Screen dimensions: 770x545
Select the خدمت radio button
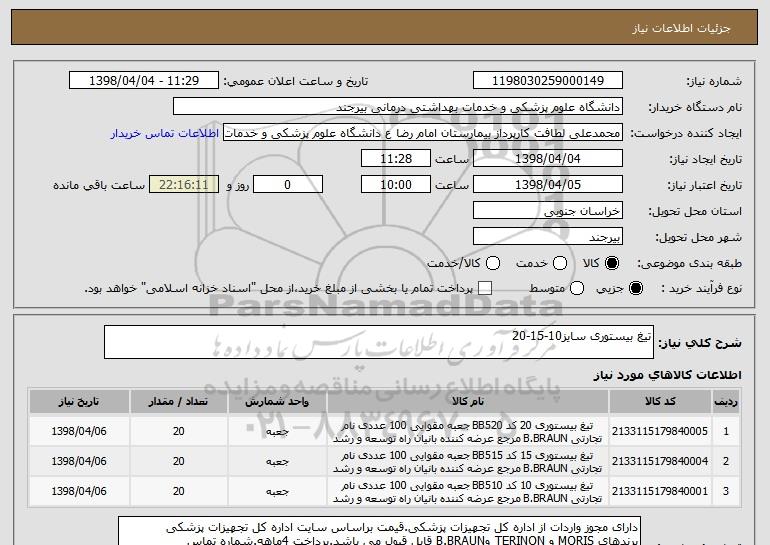click(x=560, y=263)
